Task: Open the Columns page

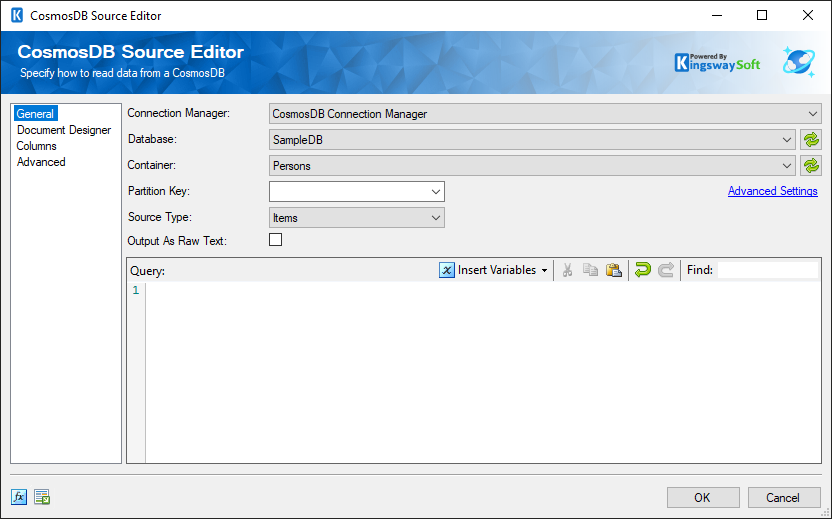Action: tap(36, 146)
